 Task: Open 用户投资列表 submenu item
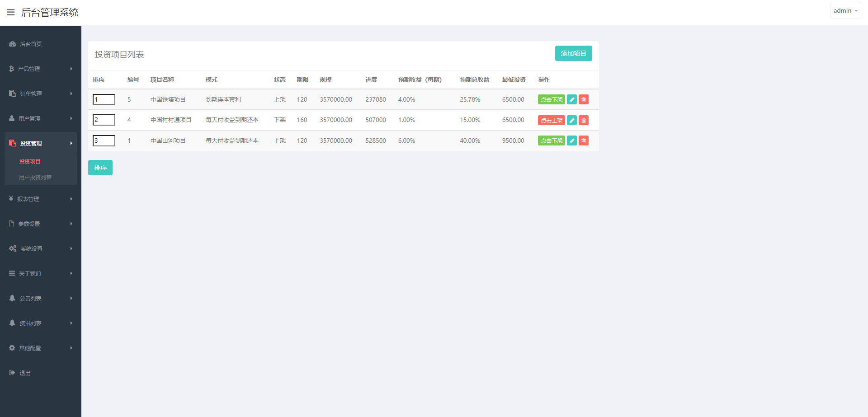35,177
